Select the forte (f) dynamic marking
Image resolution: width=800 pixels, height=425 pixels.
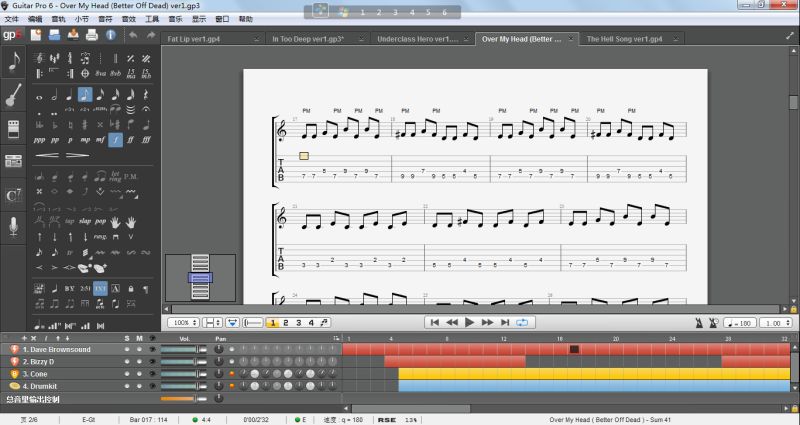116,140
